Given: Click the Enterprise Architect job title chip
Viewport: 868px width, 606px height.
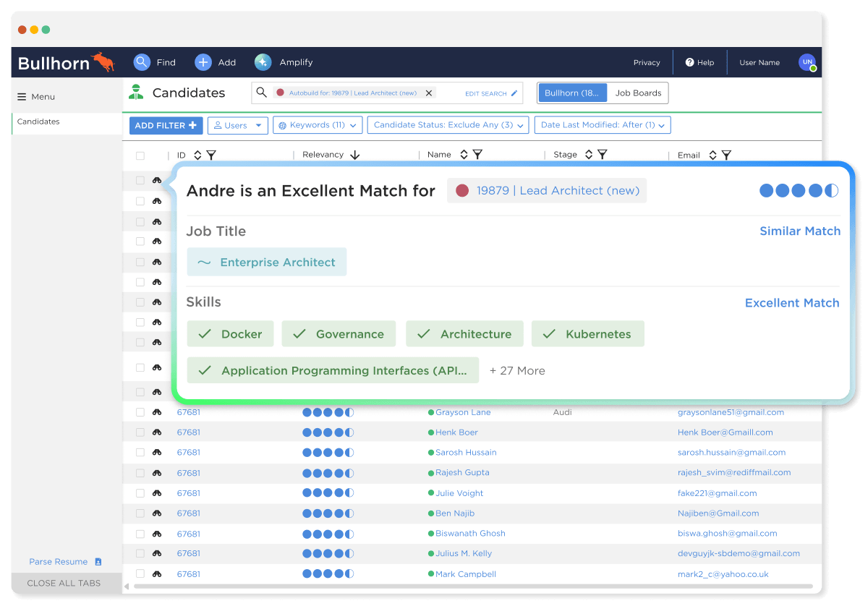Looking at the screenshot, I should tap(267, 263).
